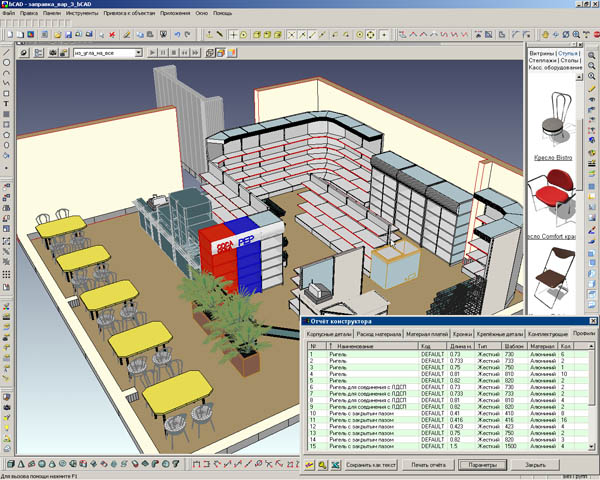Switch to the Крепёжные детали tab

499,334
